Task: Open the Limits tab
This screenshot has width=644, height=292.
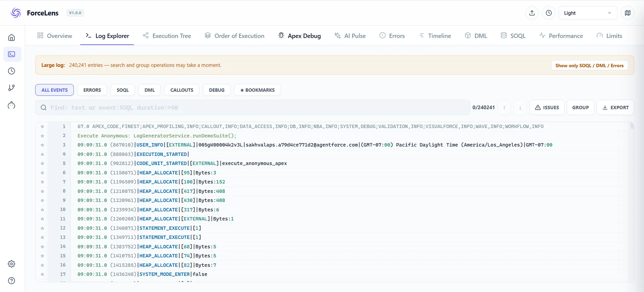Action: click(609, 36)
